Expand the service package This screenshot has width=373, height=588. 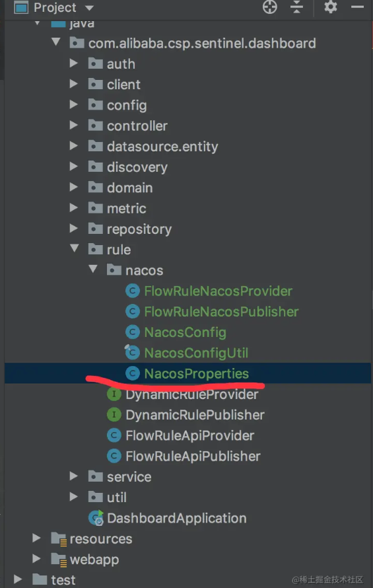[73, 476]
